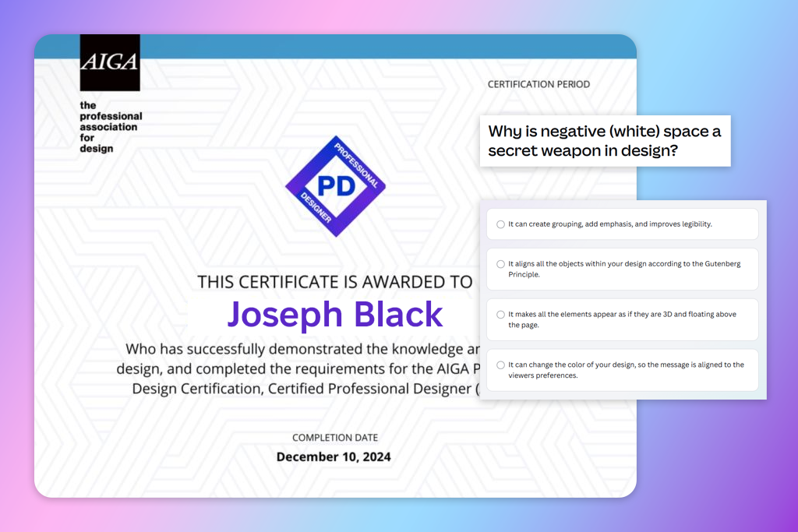This screenshot has height=532, width=798.
Task: Click the 'Who has successfully demonstrated' paragraph
Action: pos(298,368)
